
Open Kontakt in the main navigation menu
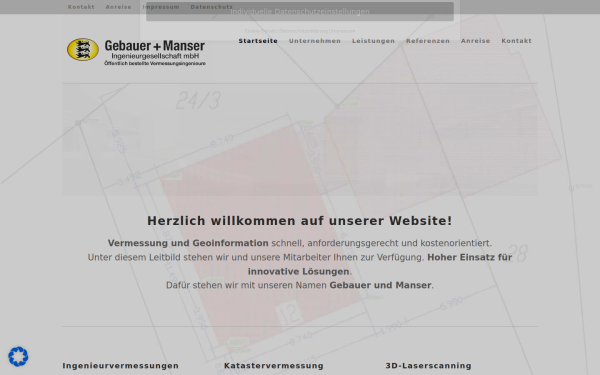[517, 41]
